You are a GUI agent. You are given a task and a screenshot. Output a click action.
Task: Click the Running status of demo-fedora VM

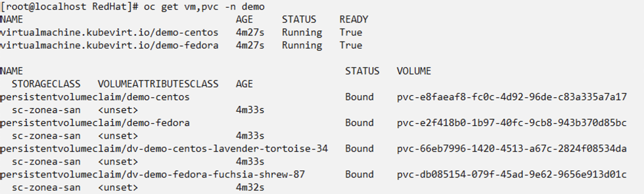coord(302,45)
